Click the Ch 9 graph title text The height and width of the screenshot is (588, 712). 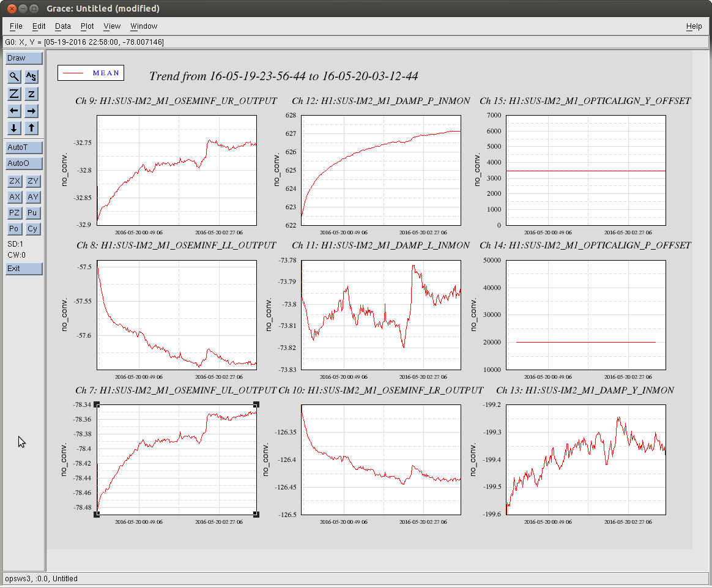point(176,101)
